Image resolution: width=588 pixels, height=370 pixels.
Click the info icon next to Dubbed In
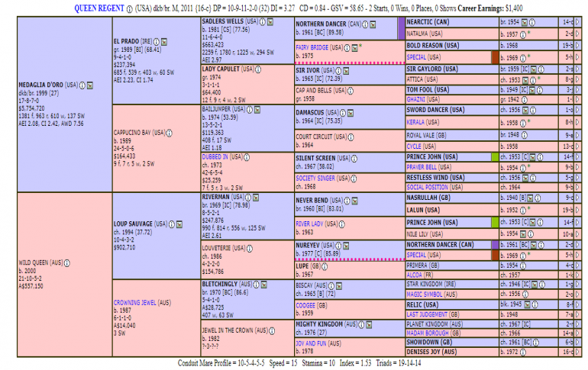247,157
